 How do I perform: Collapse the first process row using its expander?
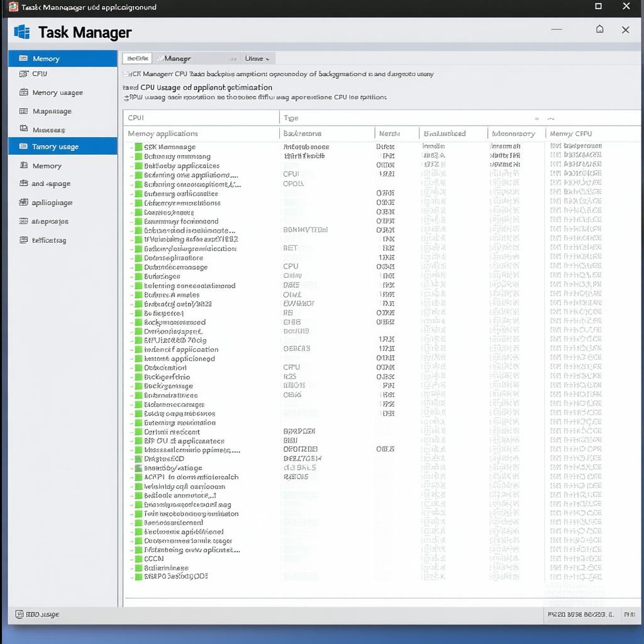point(131,147)
